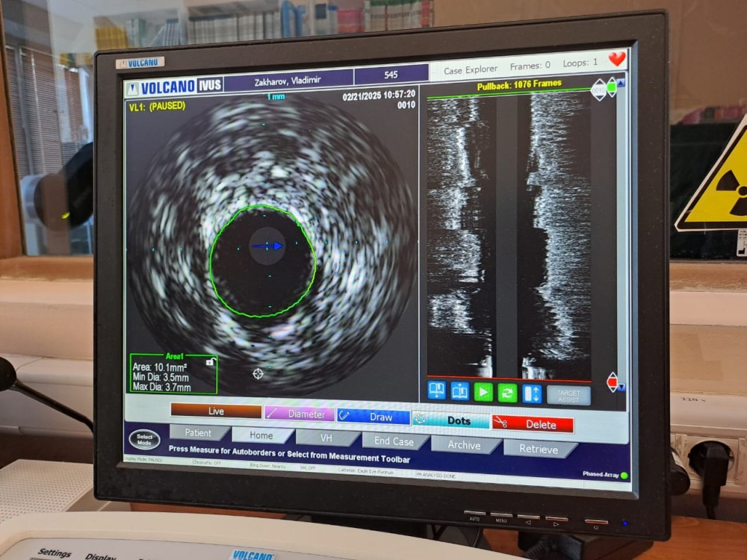
Task: Click the Frames: 0 counter
Action: tap(530, 66)
